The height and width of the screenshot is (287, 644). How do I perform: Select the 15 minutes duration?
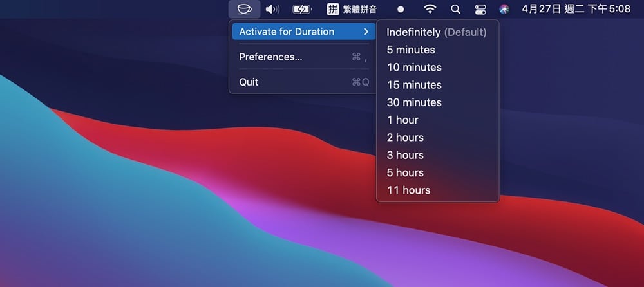pyautogui.click(x=437, y=85)
